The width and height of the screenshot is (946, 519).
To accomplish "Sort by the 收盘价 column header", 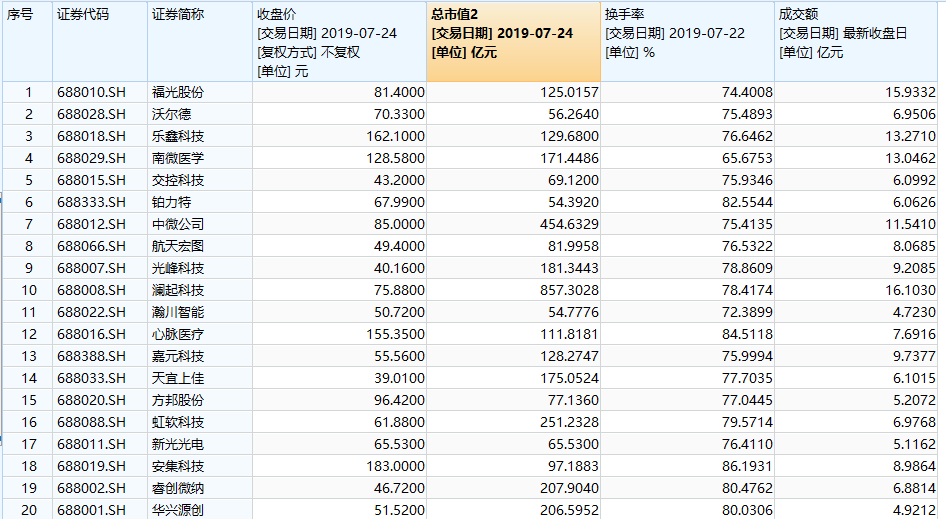I will [x=277, y=15].
